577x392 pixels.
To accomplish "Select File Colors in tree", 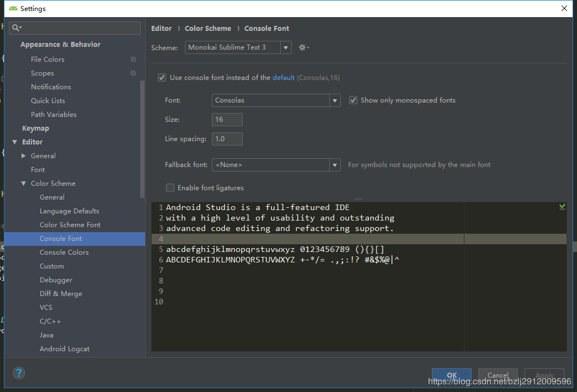I will tap(47, 59).
